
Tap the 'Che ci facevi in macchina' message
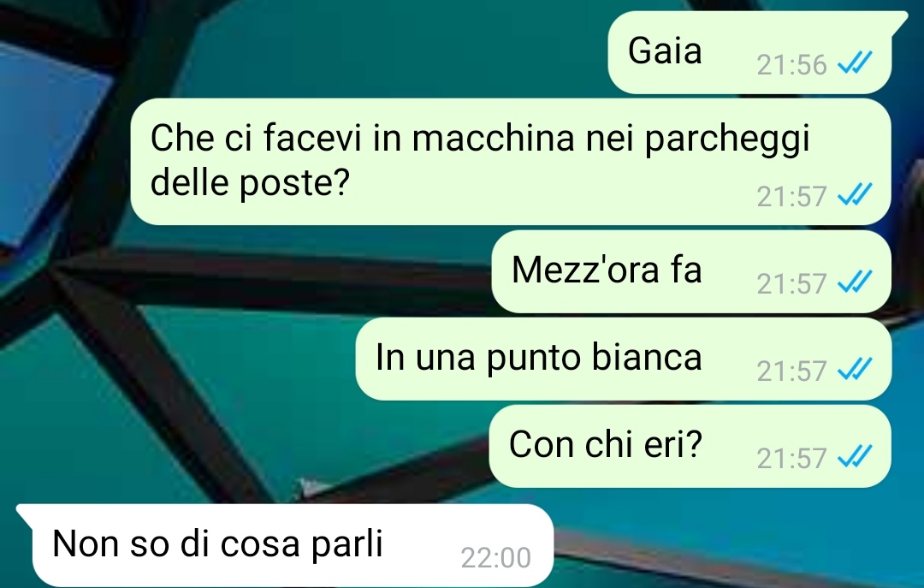[x=510, y=162]
